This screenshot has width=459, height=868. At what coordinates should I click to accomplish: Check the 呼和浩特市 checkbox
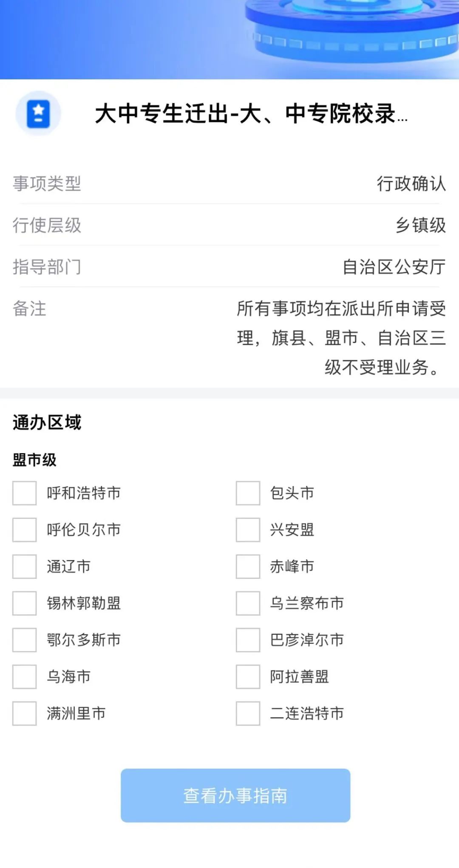coord(24,493)
